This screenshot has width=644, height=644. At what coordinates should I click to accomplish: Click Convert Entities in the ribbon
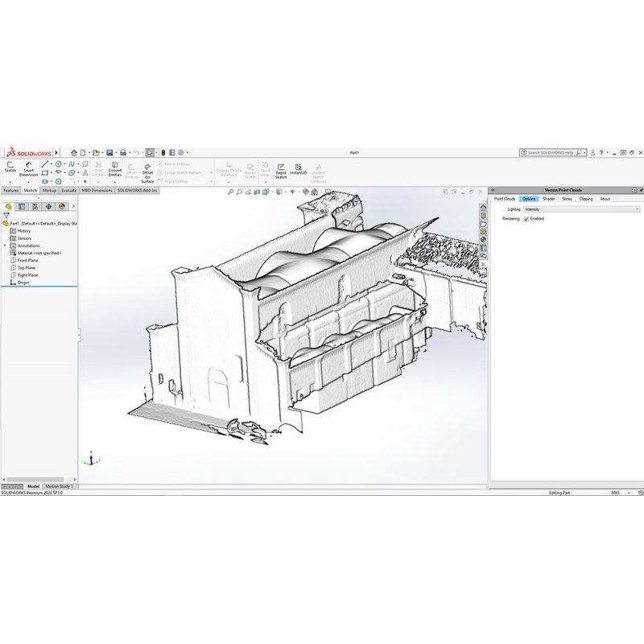pos(115,167)
